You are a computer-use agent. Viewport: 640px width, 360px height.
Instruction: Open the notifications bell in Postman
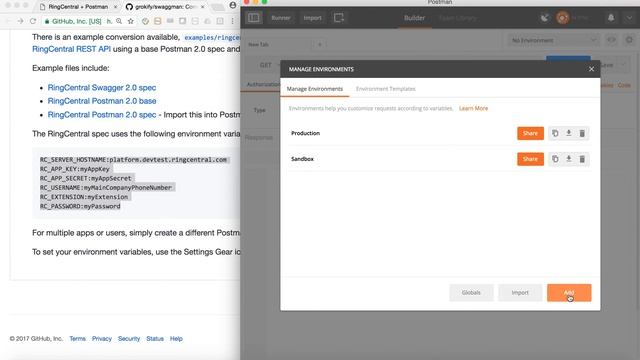(611, 18)
